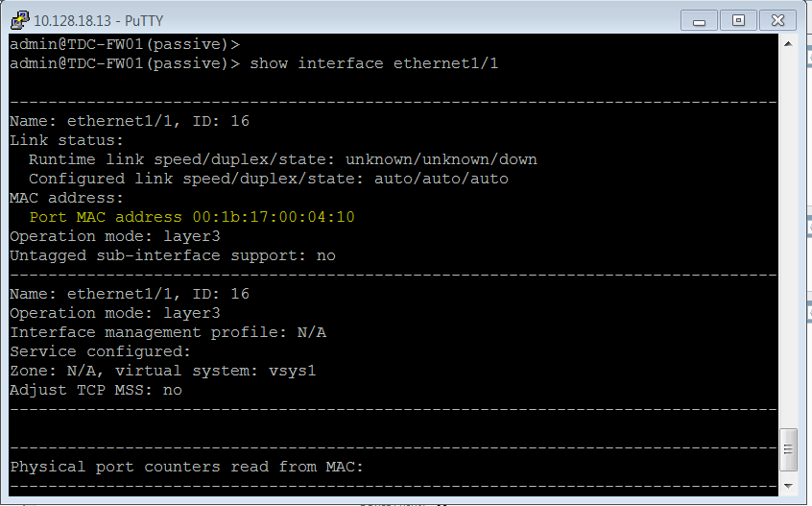Click the scrollbar up arrow
Image resolution: width=812 pixels, height=506 pixels.
(788, 43)
